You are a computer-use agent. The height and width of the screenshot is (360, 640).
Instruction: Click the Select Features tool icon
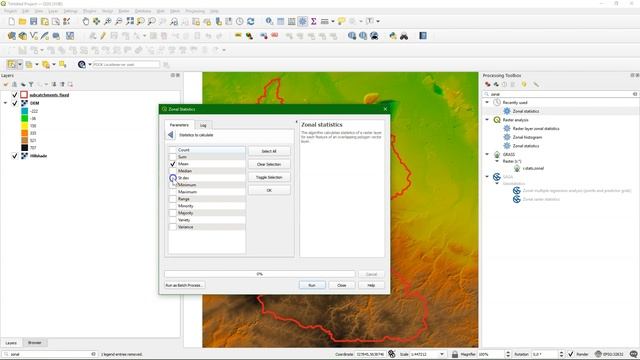11,64
